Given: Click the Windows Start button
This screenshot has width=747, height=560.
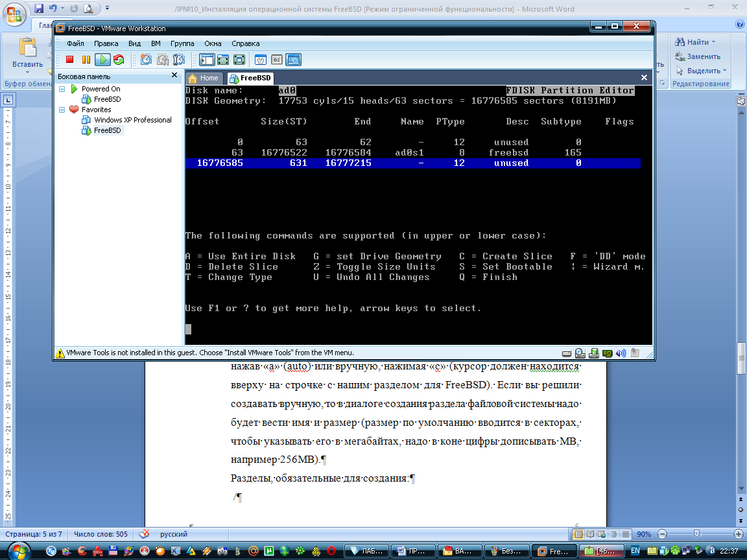Looking at the screenshot, I should (18, 552).
